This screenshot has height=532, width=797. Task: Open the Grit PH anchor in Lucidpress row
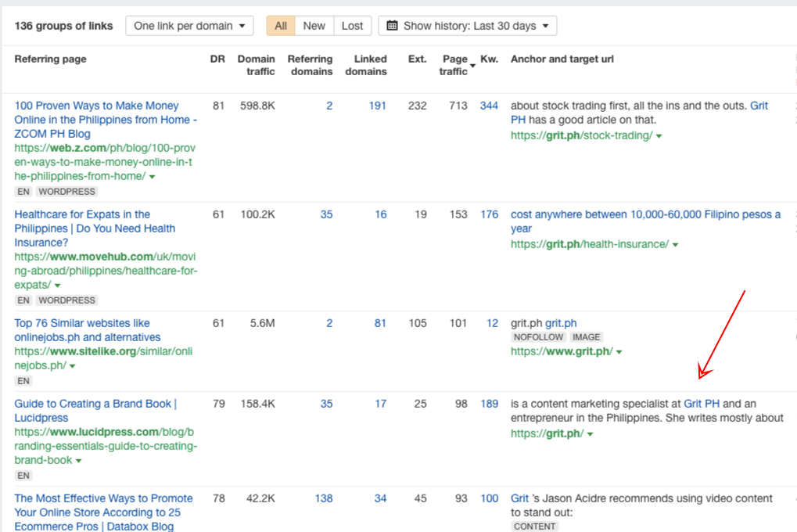click(702, 404)
